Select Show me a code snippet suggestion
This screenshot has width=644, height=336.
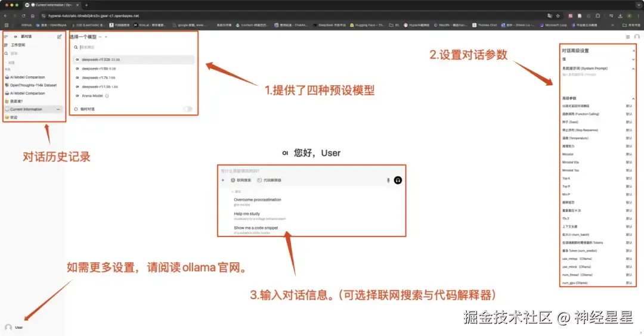(x=256, y=230)
